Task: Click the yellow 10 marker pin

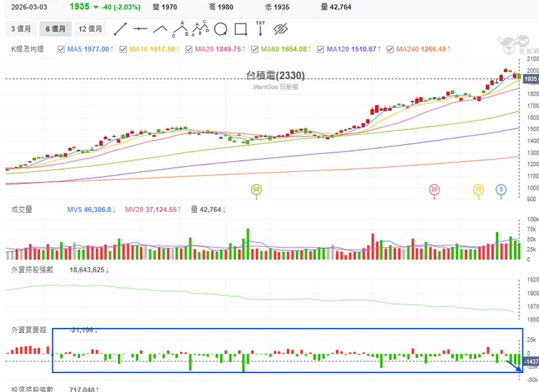Action: 479,190
